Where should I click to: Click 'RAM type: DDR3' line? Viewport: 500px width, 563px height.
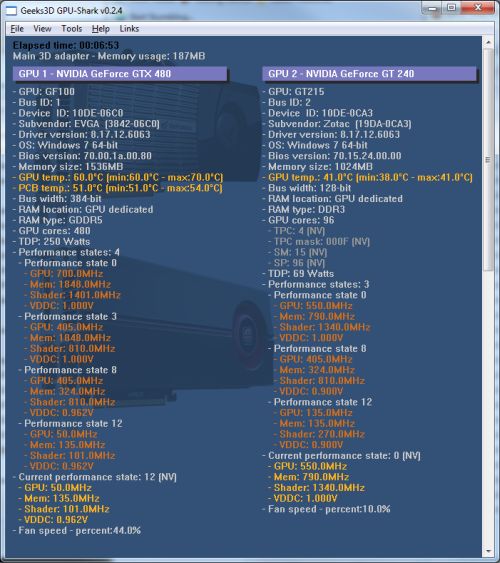click(x=304, y=209)
